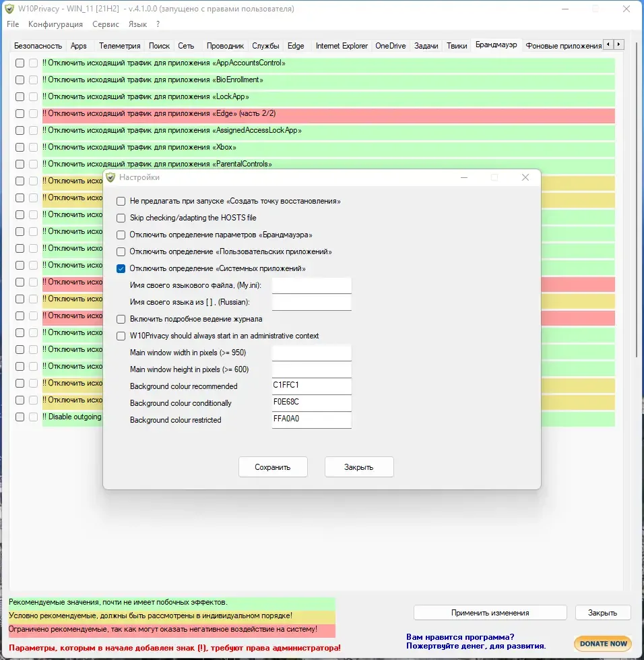Click the My.ini language file name field

pyautogui.click(x=312, y=285)
